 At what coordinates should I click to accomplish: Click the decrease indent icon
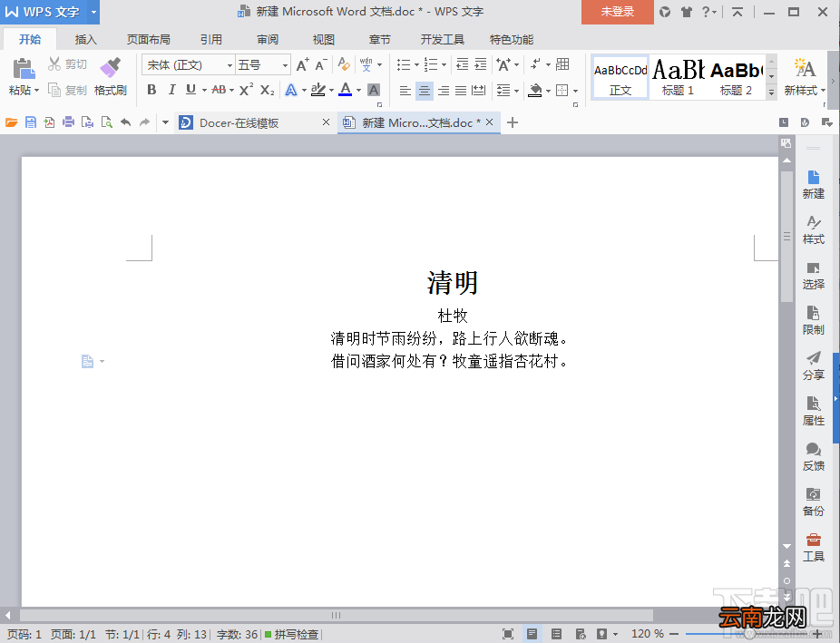pyautogui.click(x=462, y=64)
